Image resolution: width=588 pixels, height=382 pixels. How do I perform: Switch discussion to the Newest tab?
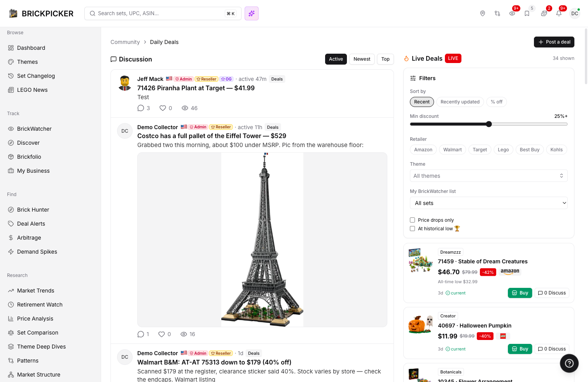(362, 59)
